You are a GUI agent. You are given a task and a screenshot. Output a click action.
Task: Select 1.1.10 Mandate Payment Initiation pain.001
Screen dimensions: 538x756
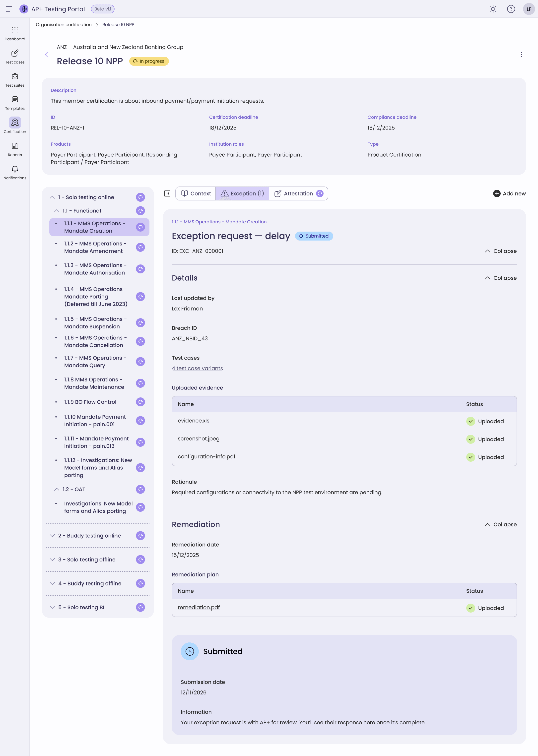point(99,421)
